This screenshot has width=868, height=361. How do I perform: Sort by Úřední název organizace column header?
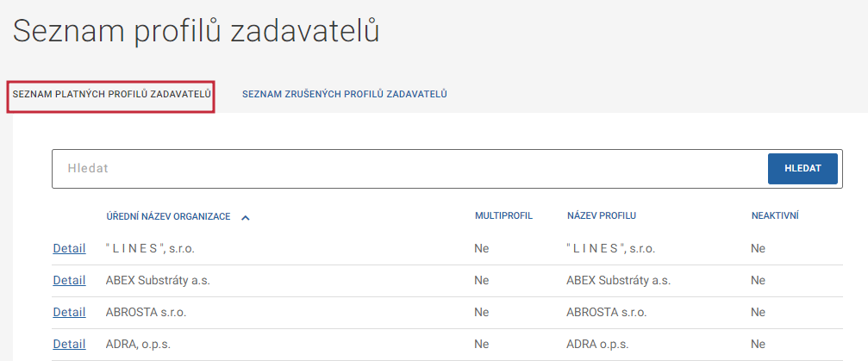point(168,216)
